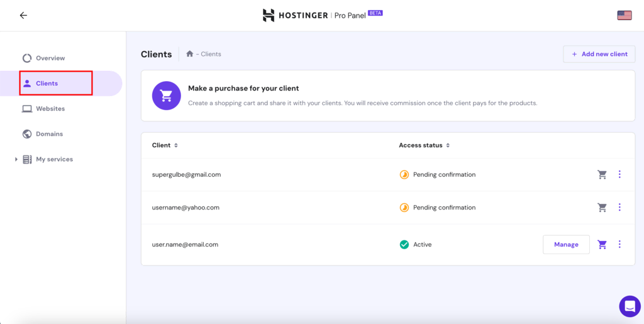
Task: Open Websites in the sidebar
Action: coord(44,109)
